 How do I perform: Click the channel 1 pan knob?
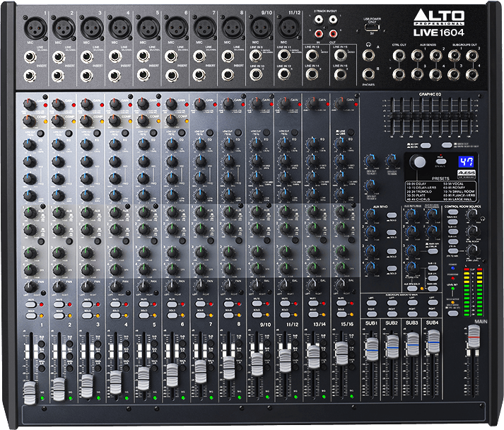[x=30, y=286]
